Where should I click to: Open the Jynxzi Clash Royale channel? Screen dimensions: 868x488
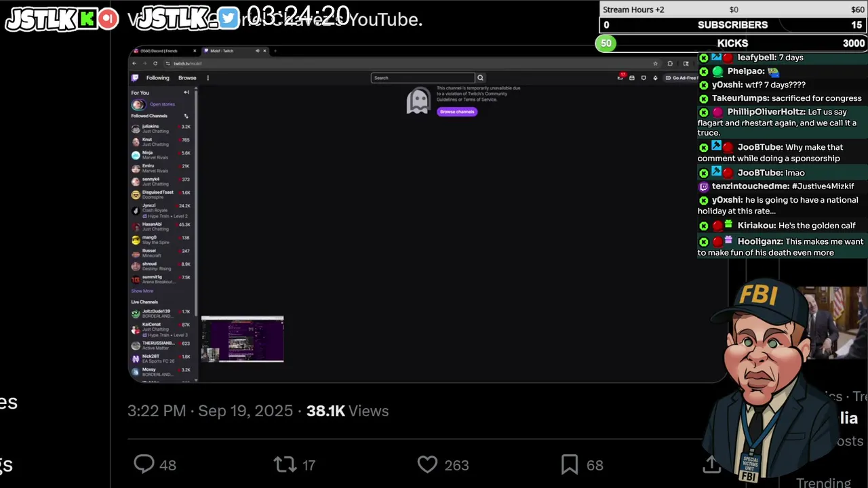[161, 210]
